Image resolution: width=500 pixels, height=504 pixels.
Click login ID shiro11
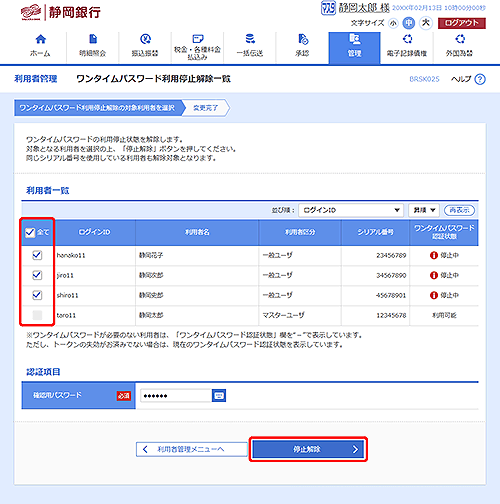click(x=67, y=295)
